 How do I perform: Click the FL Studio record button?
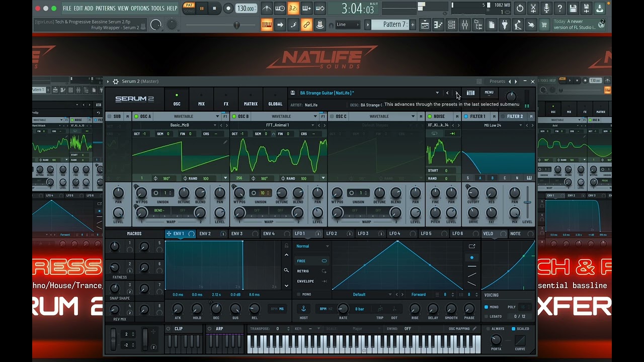228,9
